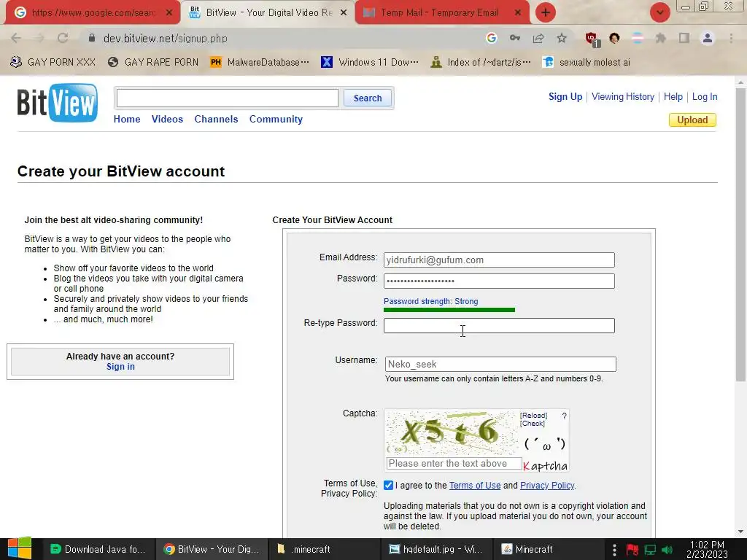
Task: Open the Viewing History link
Action: tap(623, 97)
